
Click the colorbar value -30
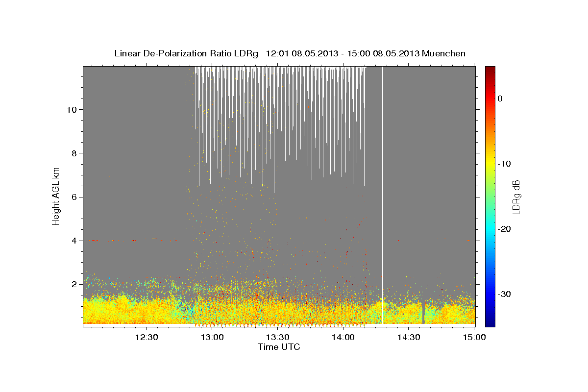504,294
